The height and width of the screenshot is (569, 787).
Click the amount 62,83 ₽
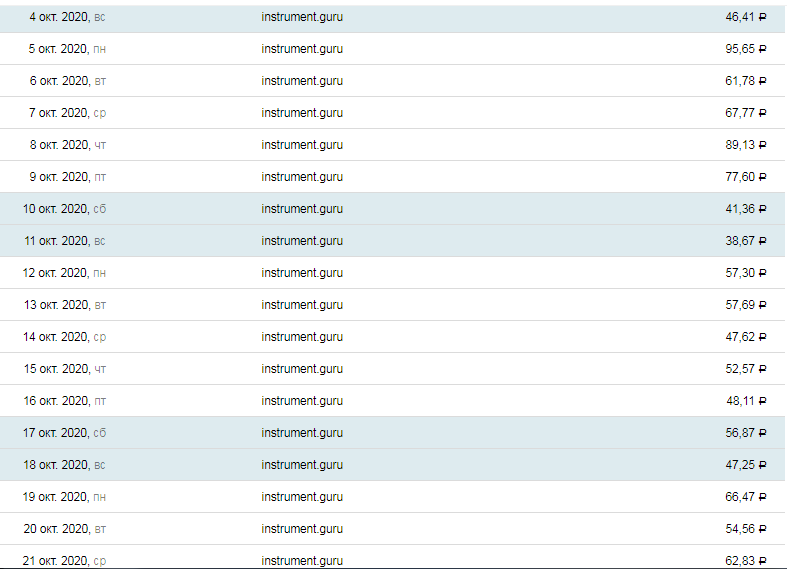746,561
